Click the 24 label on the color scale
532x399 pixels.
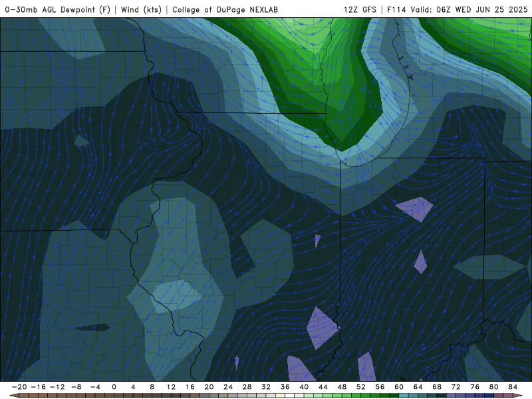coord(228,387)
